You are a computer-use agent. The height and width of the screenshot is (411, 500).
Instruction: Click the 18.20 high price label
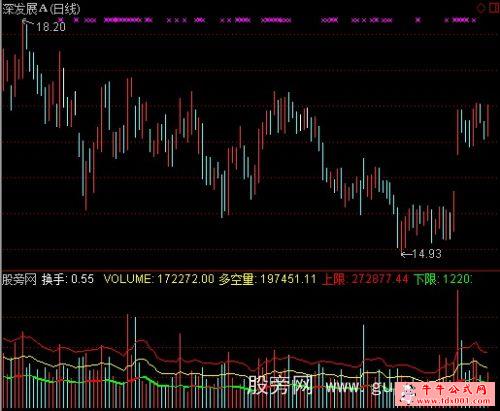[x=51, y=27]
